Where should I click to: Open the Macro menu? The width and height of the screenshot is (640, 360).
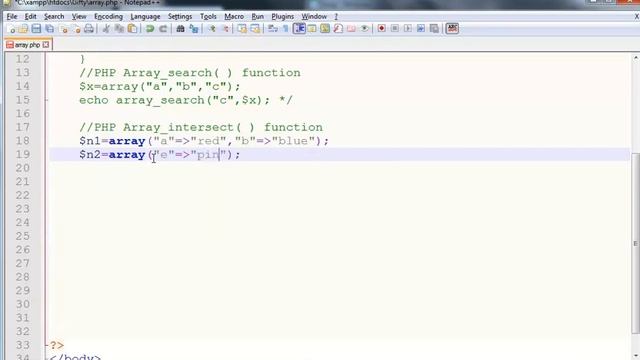(234, 17)
